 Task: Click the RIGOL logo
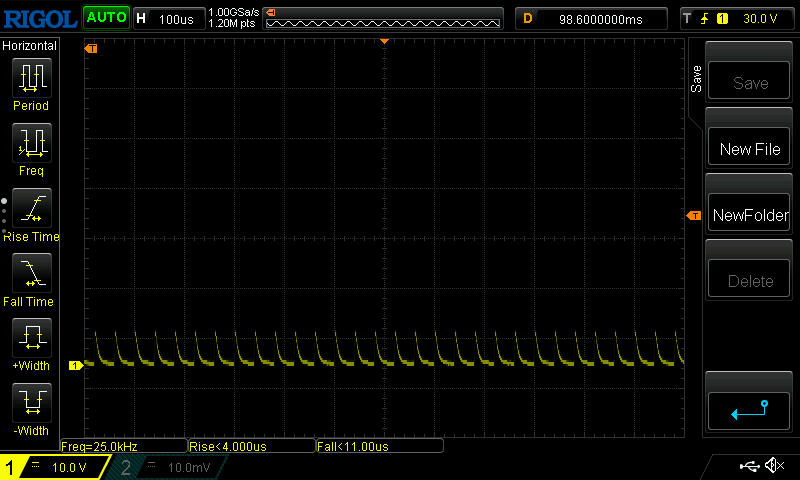40,19
